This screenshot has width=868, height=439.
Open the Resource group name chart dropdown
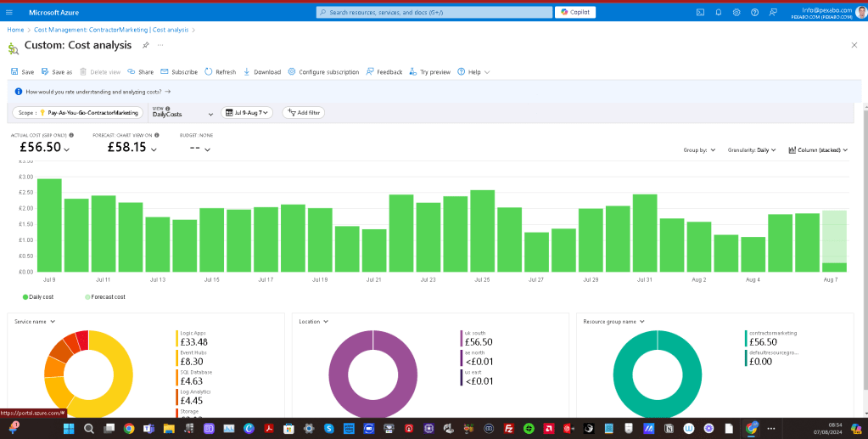613,322
